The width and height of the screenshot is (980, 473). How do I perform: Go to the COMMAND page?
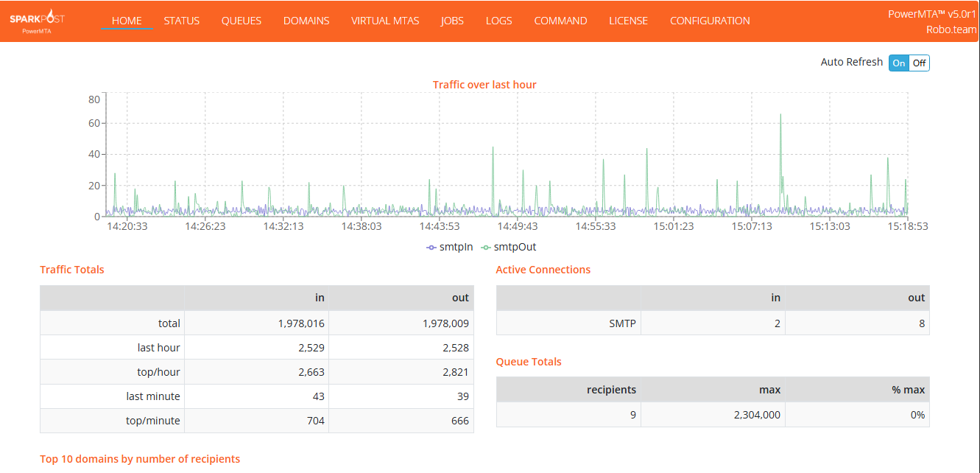(560, 21)
